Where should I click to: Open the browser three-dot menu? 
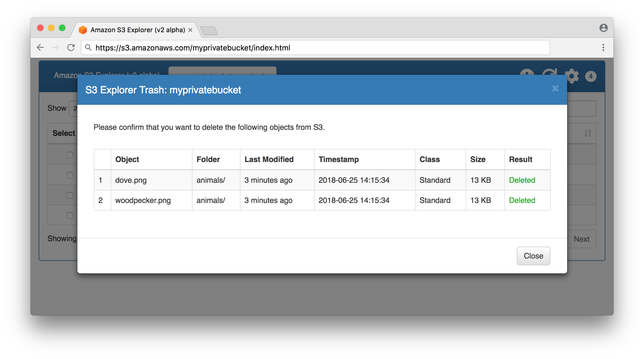click(x=603, y=48)
